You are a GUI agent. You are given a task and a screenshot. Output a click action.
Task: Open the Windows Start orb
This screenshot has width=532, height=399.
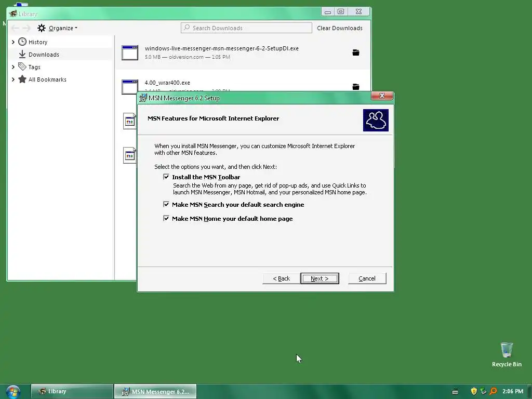(x=13, y=392)
